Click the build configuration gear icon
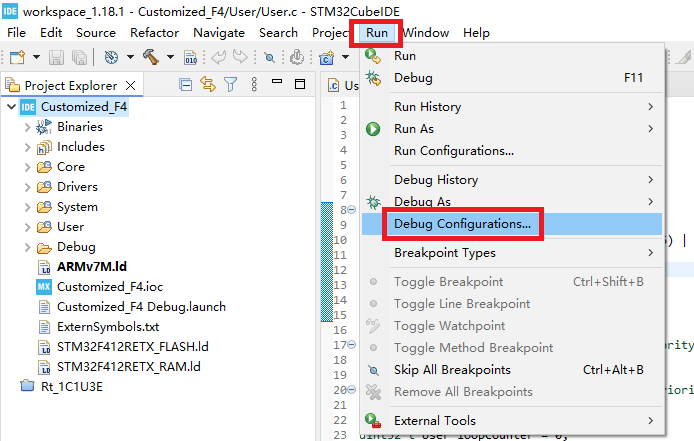Image resolution: width=694 pixels, height=441 pixels. [110, 58]
